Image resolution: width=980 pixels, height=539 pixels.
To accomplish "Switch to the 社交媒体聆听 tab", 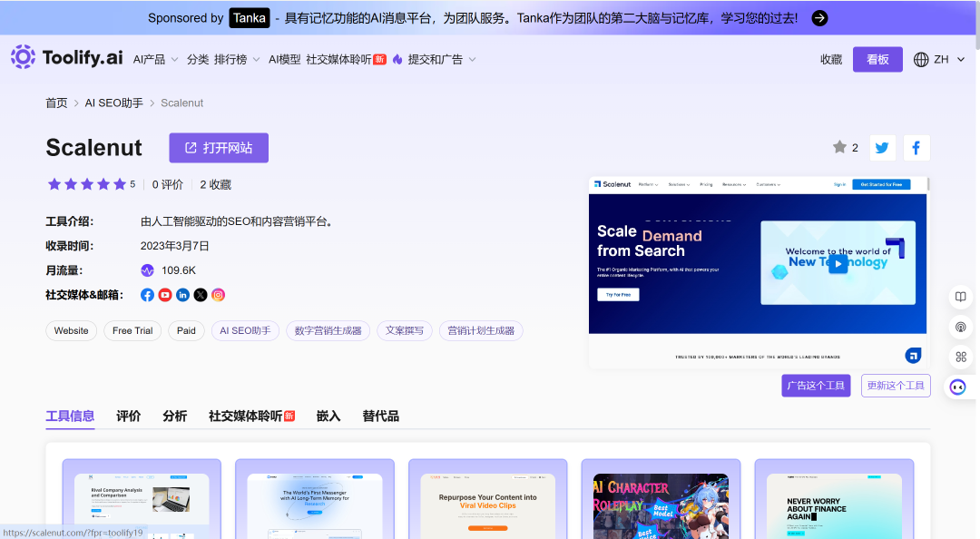I will coord(251,416).
